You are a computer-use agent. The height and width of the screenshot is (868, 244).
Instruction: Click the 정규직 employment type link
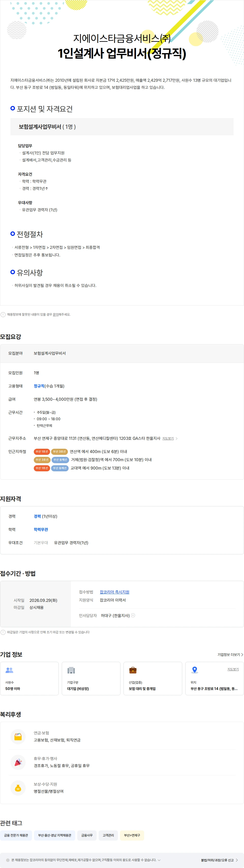pos(39,386)
